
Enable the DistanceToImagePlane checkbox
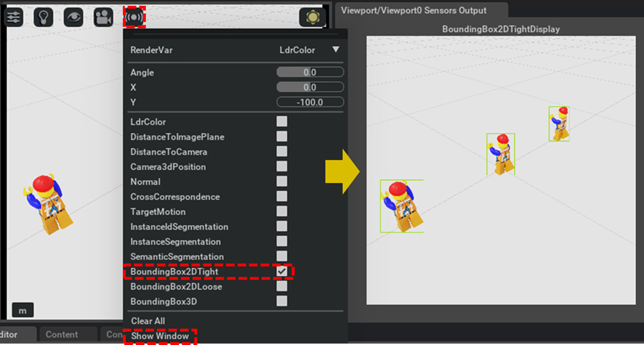point(282,137)
